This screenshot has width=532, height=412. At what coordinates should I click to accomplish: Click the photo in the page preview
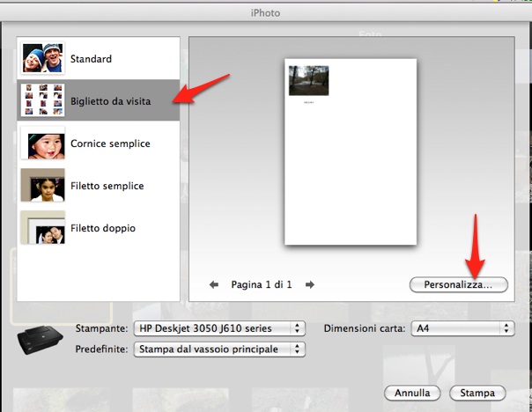pos(309,80)
